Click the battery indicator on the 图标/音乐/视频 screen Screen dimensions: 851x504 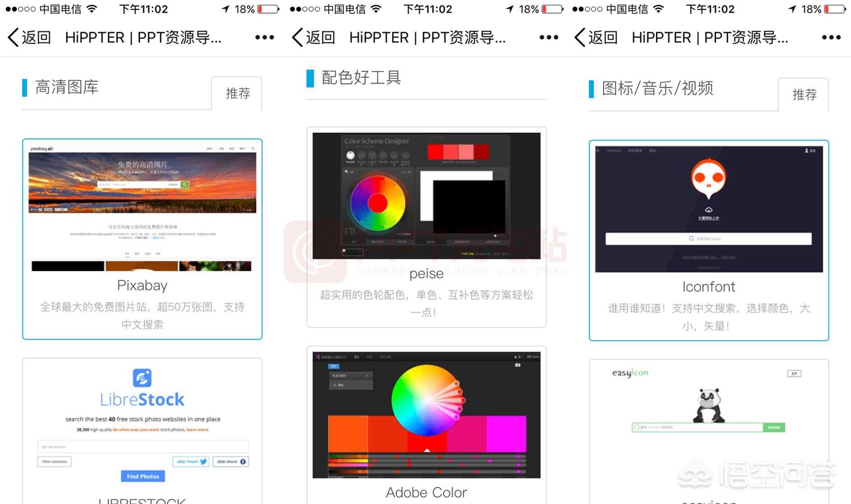click(x=835, y=9)
